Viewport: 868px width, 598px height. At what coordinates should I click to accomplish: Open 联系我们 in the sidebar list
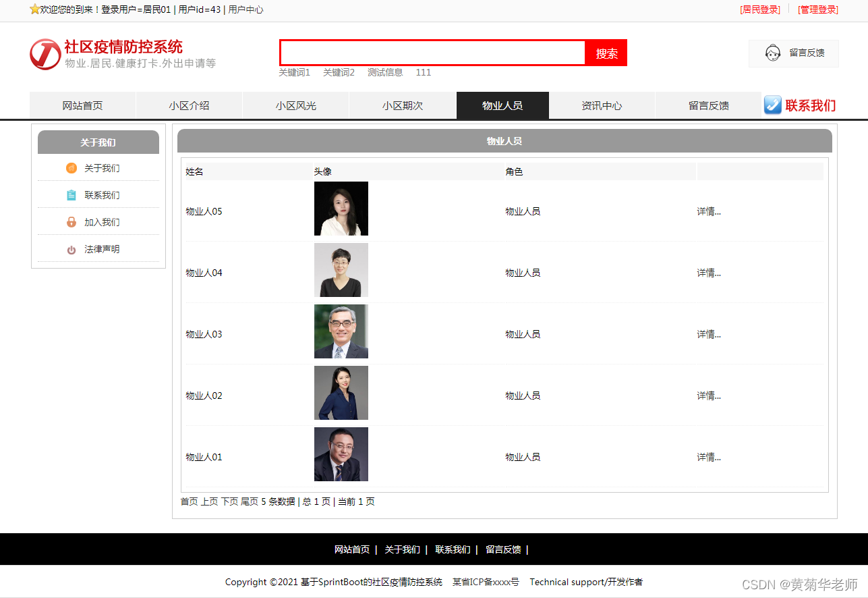(x=102, y=195)
